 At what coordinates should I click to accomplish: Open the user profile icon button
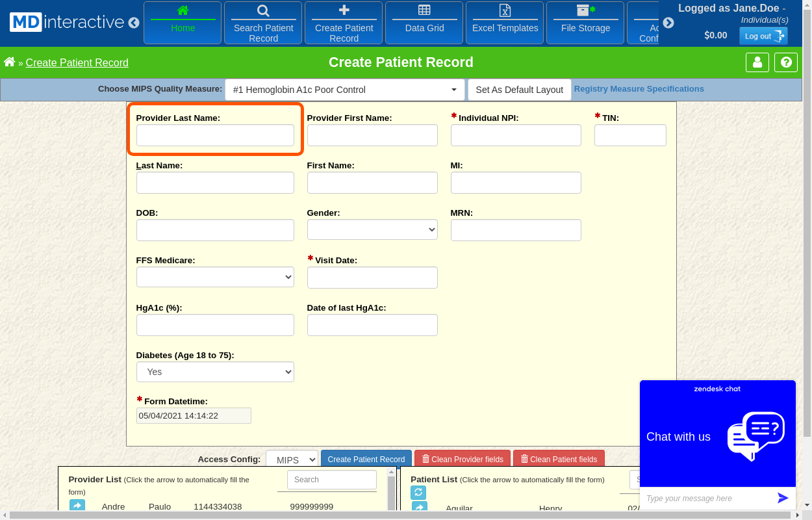pos(757,62)
